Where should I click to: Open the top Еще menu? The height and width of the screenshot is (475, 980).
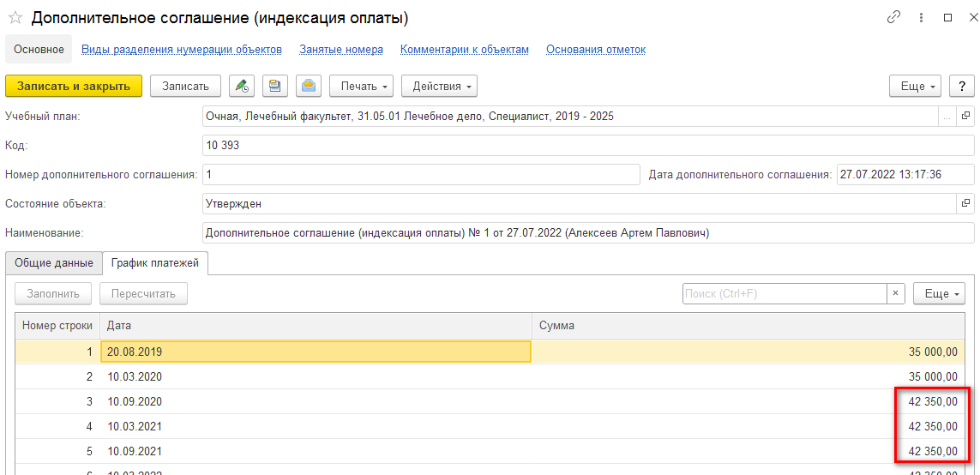[x=916, y=87]
